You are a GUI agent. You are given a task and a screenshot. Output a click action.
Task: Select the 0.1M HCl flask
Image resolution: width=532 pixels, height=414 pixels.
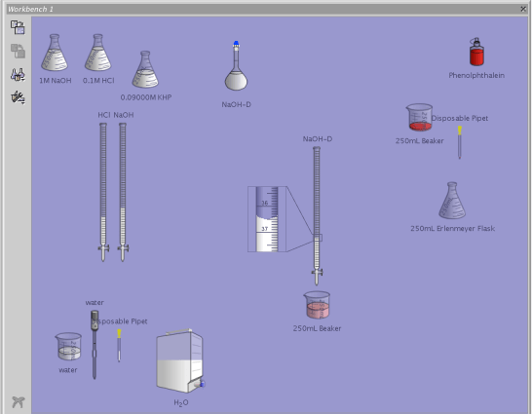(x=97, y=53)
